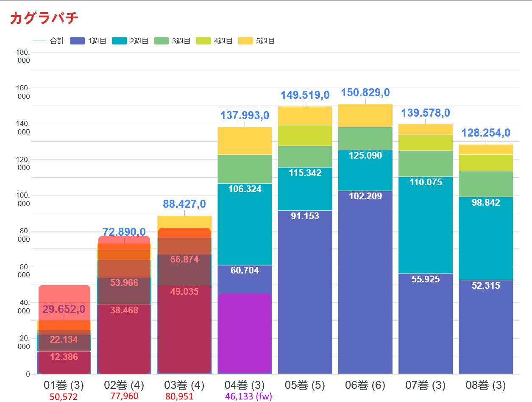Click the 4週目 legend color swatch
Image resolution: width=532 pixels, height=402 pixels.
point(203,41)
